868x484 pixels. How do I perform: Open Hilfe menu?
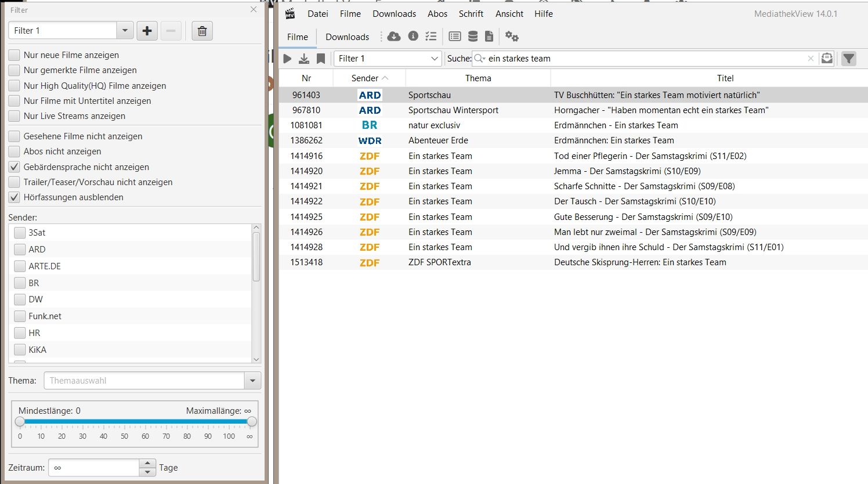pos(544,13)
